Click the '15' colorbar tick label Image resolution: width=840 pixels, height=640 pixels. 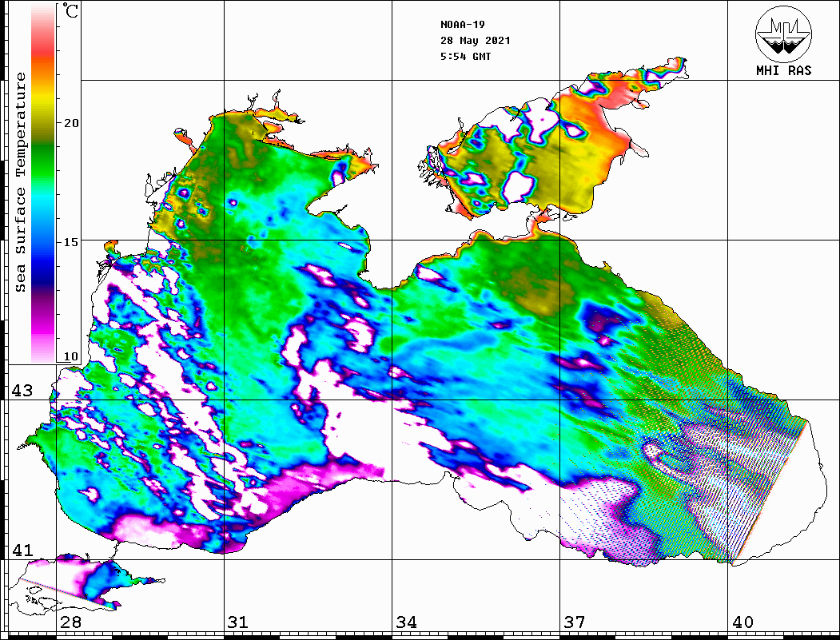[70, 242]
